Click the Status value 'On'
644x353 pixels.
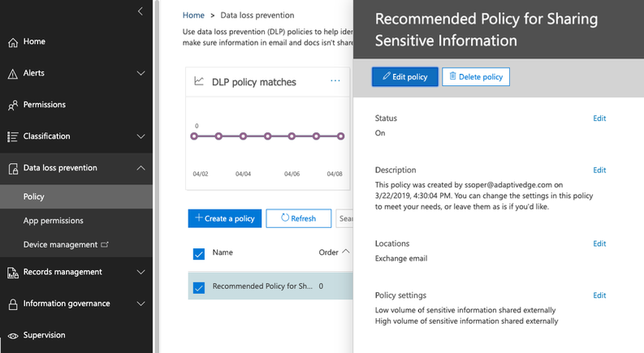tap(380, 133)
